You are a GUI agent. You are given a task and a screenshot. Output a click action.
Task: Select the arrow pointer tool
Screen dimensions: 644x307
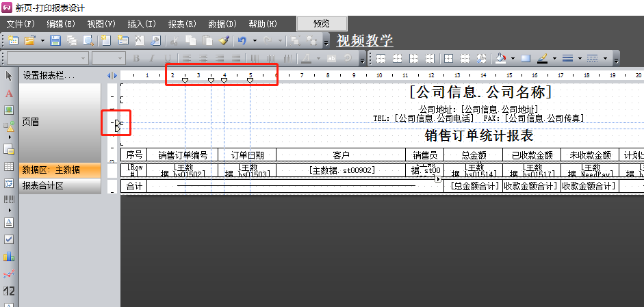click(x=9, y=75)
